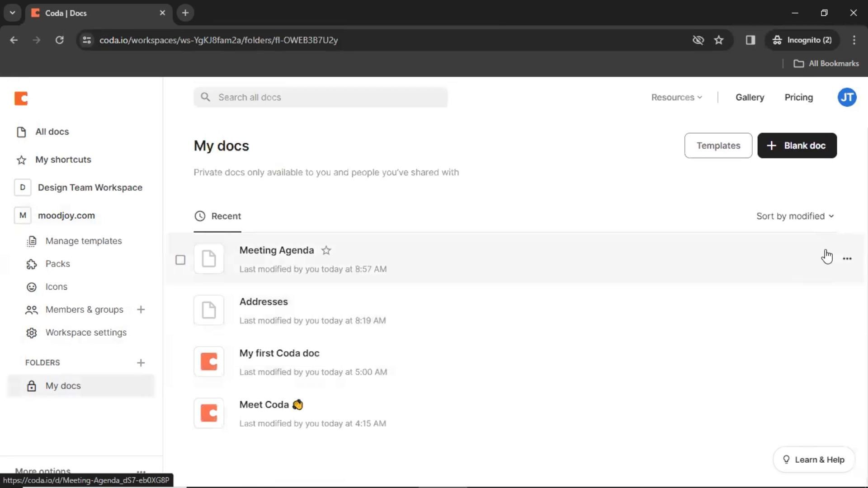Screen dimensions: 868x488
Task: Open My first Coda doc
Action: click(x=279, y=353)
